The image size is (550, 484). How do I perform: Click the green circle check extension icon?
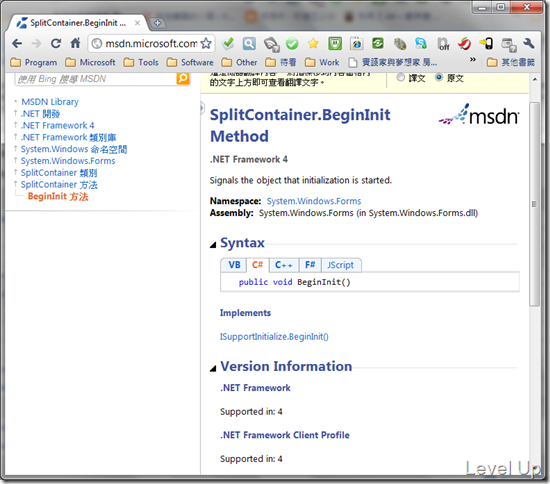click(292, 43)
